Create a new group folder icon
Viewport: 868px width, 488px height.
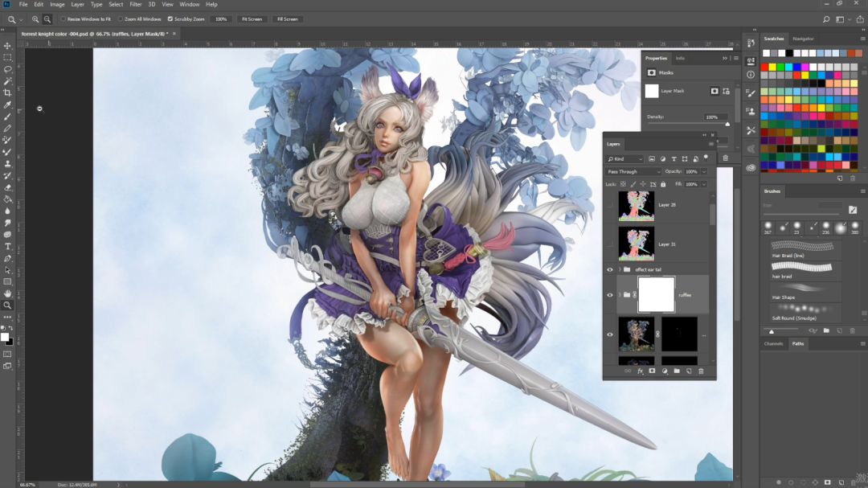click(x=677, y=371)
